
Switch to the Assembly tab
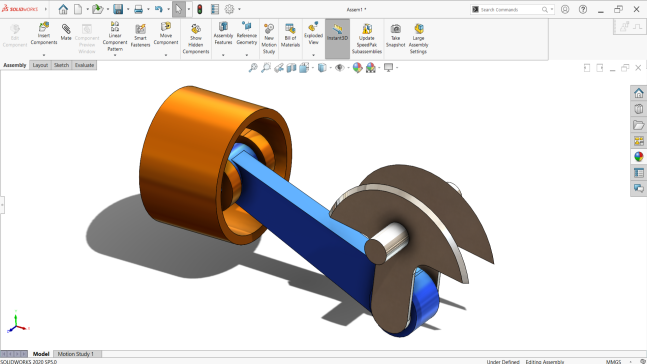click(15, 65)
